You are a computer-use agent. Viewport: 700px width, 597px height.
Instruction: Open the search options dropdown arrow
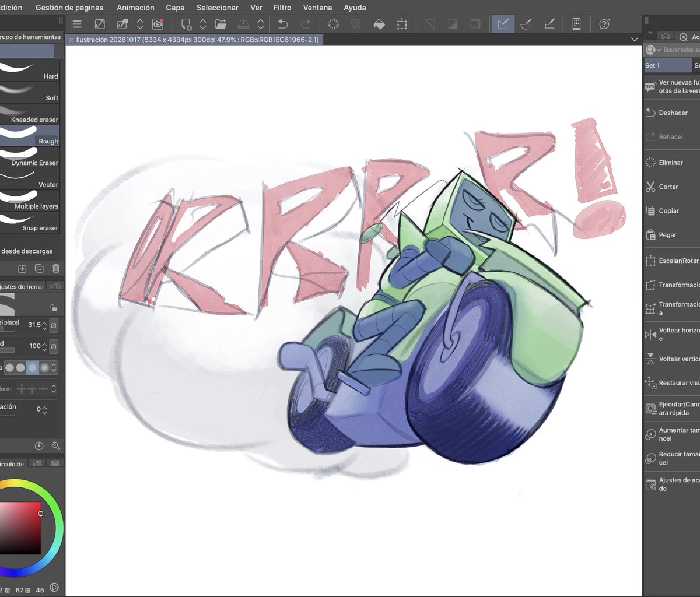pyautogui.click(x=659, y=50)
